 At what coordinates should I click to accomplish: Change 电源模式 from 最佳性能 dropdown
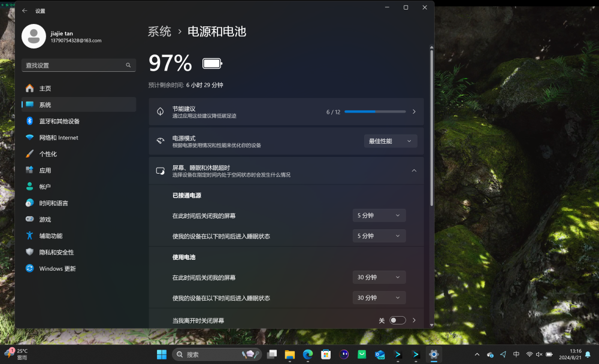[x=390, y=141]
